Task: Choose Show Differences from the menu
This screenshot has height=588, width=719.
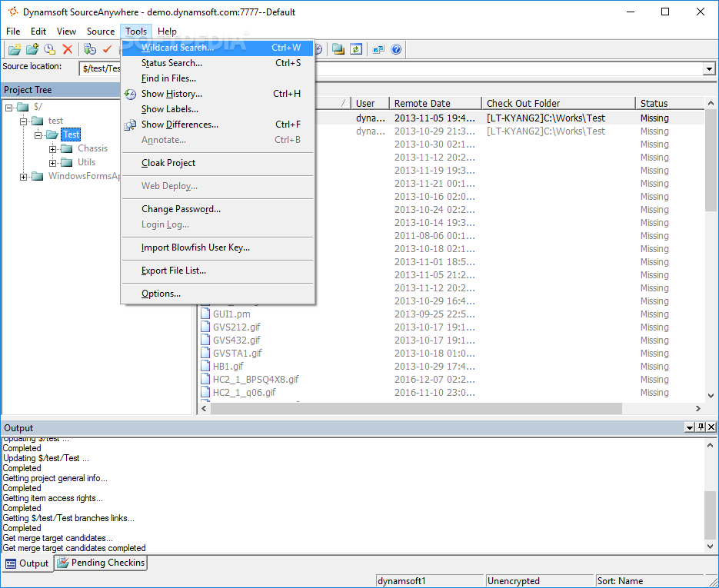Action: pos(218,125)
